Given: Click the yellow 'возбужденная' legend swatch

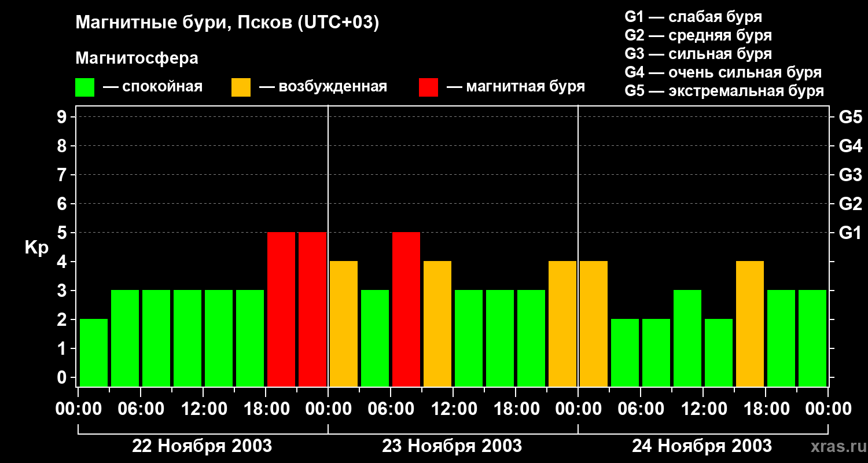Looking at the screenshot, I should click(x=241, y=87).
